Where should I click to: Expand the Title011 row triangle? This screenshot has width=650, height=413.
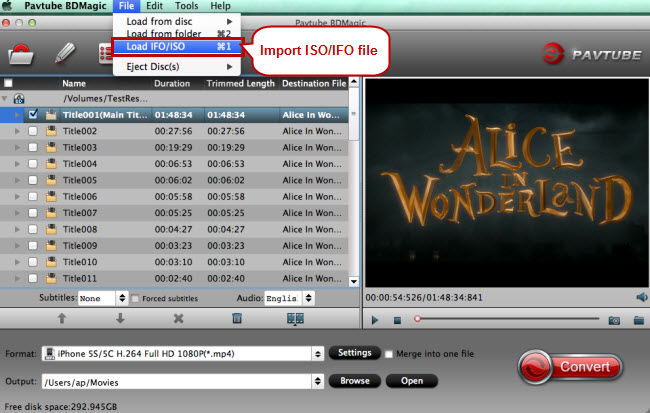point(17,278)
